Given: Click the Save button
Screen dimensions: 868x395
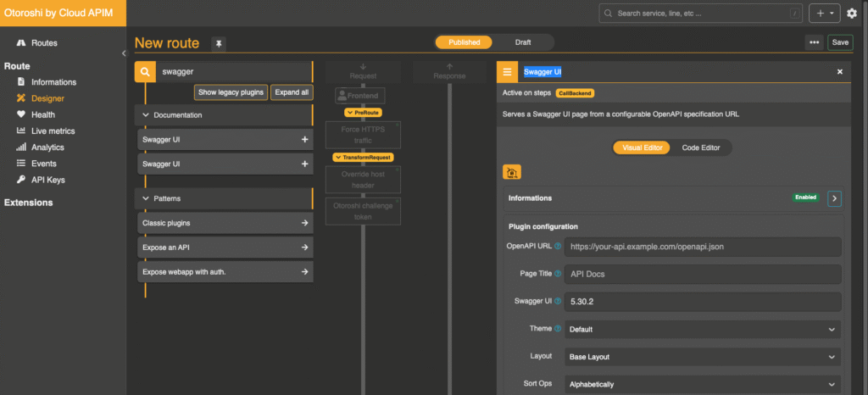Looking at the screenshot, I should click(839, 42).
